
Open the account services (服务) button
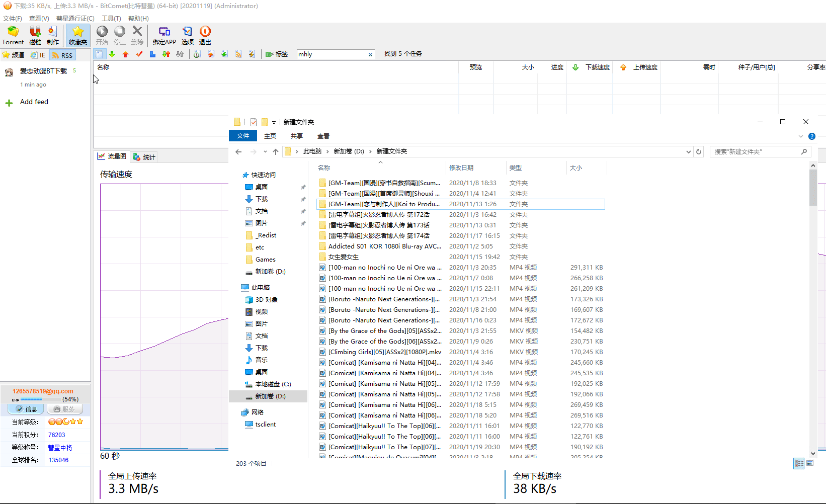coord(64,409)
